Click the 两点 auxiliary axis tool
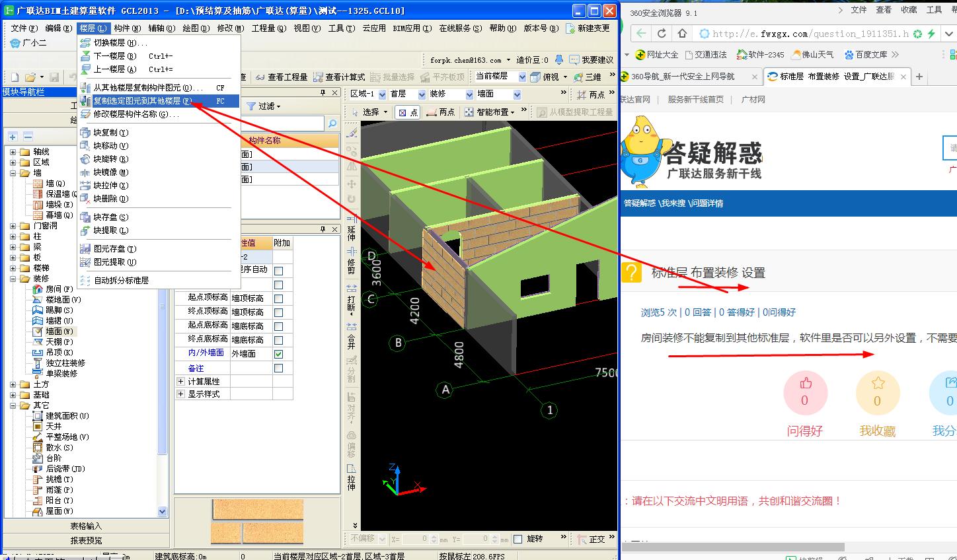Image resolution: width=957 pixels, height=560 pixels. (592, 94)
